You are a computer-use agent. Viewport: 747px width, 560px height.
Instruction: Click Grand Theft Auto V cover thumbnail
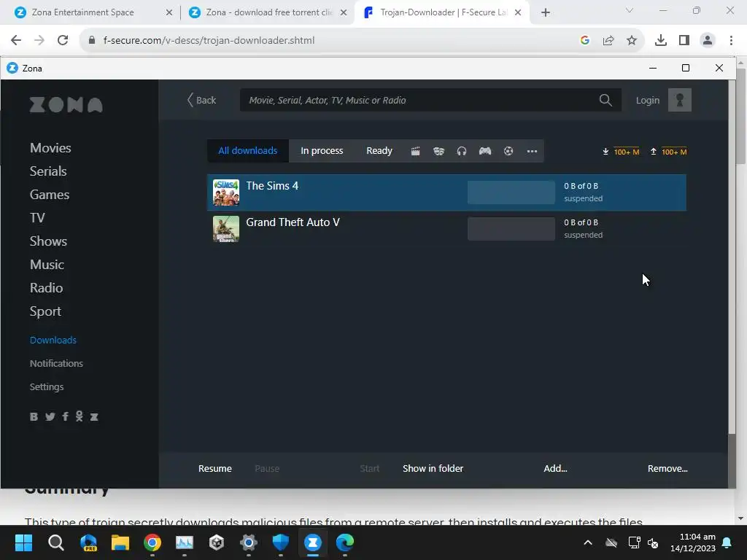[226, 229]
